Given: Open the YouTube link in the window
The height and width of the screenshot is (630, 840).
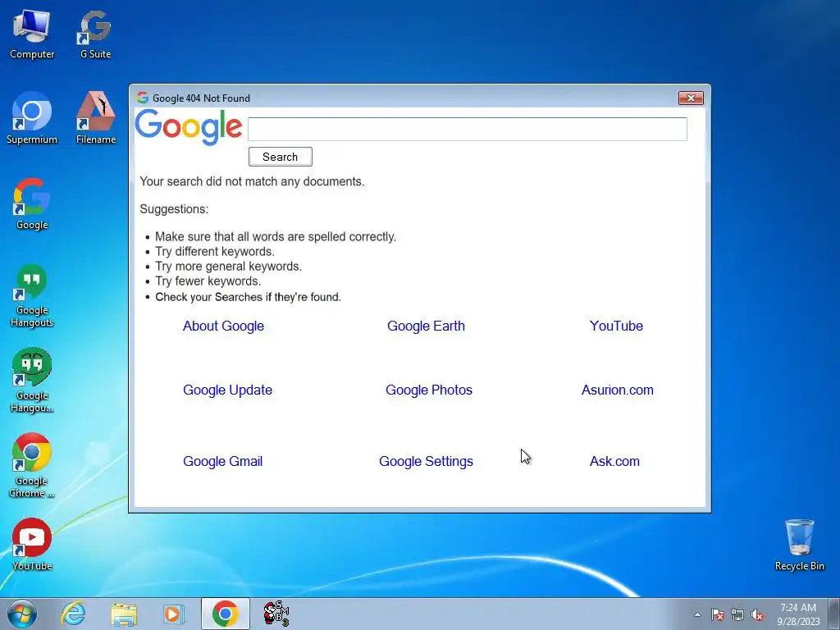Looking at the screenshot, I should [x=616, y=326].
